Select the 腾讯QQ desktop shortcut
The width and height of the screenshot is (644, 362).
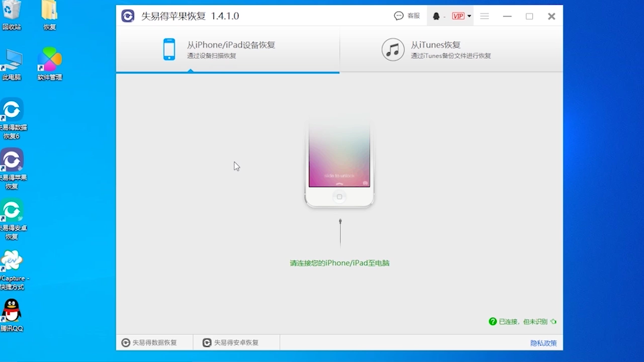pos(12,315)
